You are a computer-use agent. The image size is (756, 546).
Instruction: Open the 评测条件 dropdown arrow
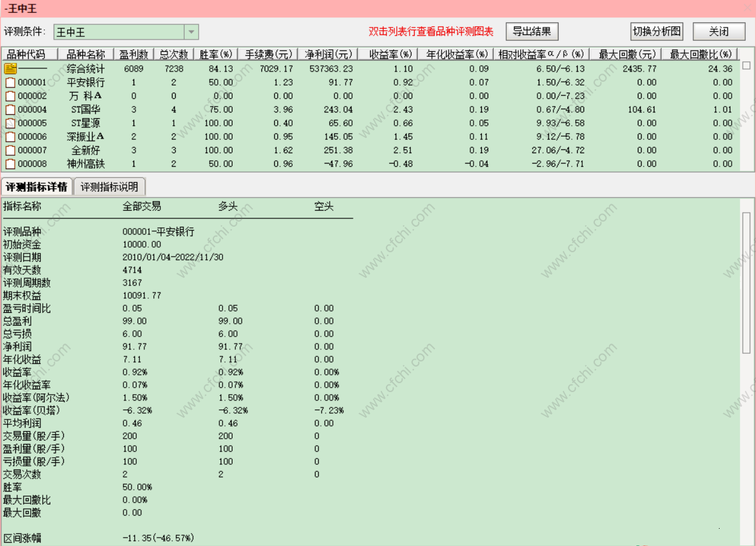point(192,33)
